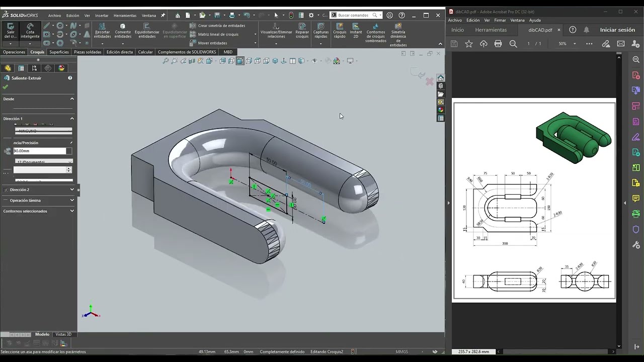Image resolution: width=644 pixels, height=362 pixels.
Task: Collapse CommandManager ribbon chevron
Action: 440,44
